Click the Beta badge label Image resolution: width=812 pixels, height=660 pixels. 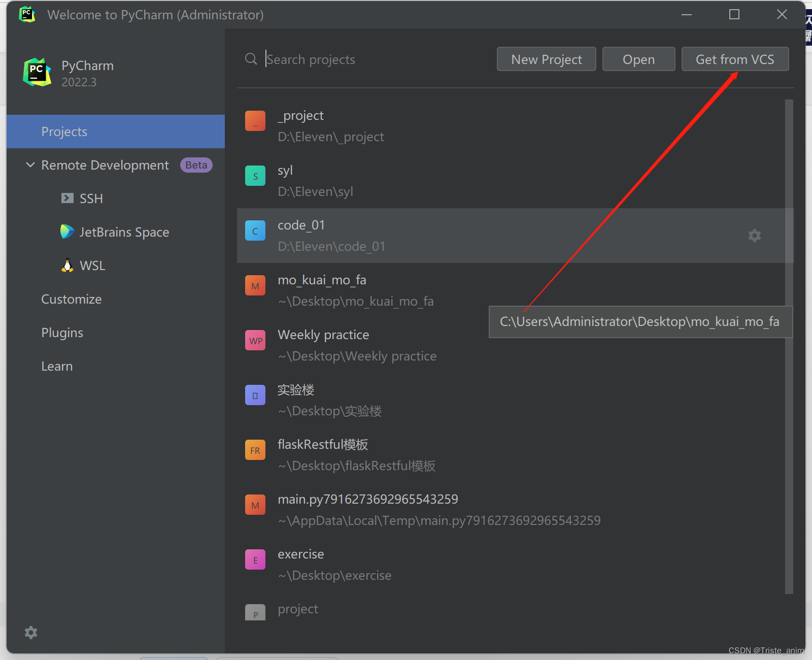(196, 165)
